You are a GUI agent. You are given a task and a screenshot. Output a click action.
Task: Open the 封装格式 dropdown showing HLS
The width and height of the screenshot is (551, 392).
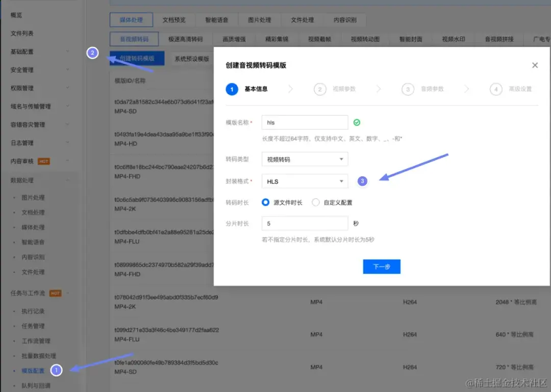point(305,181)
